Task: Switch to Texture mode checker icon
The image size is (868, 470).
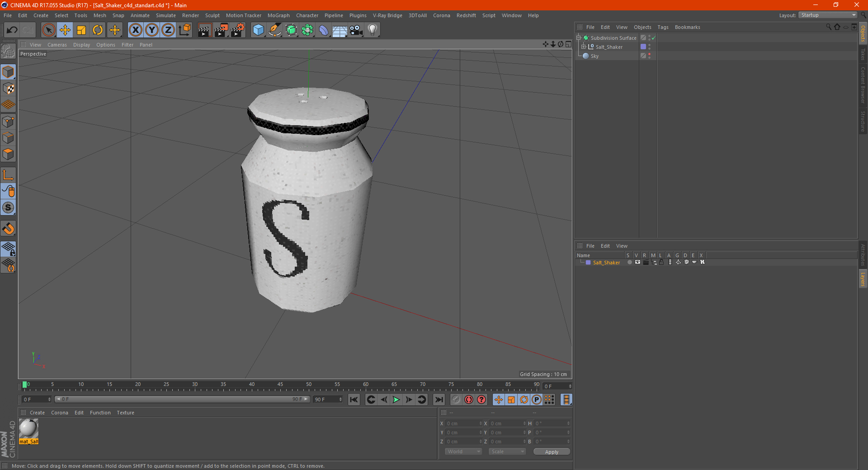Action: 8,89
